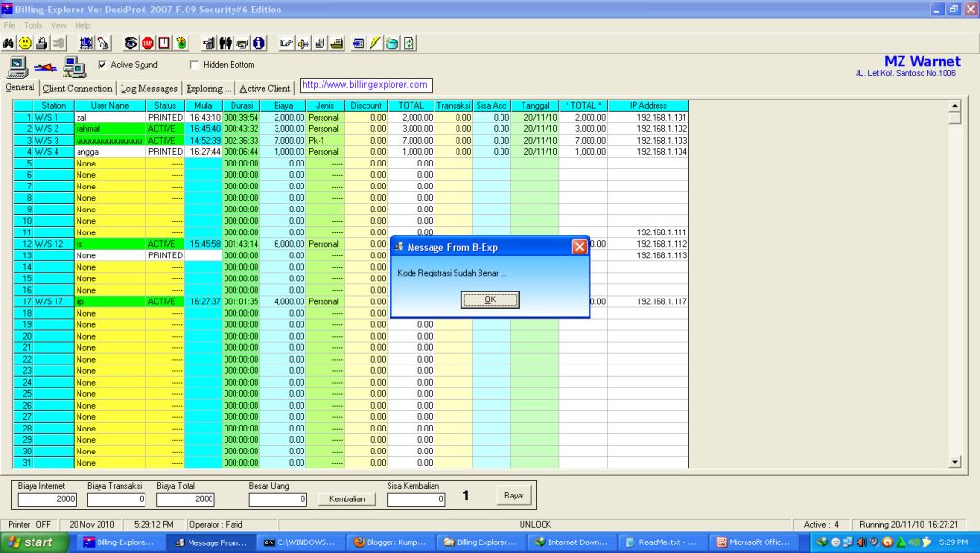This screenshot has width=980, height=553.
Task: Toggle the Active Sound checkbox
Action: (101, 64)
